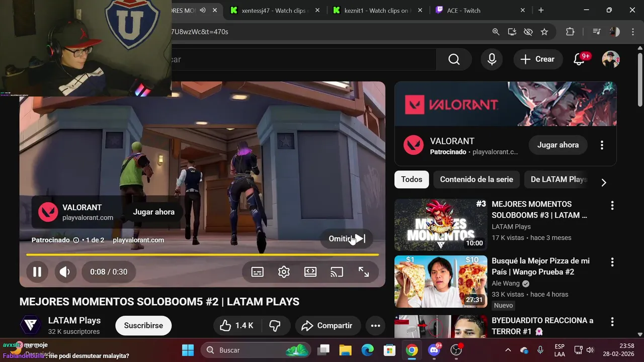Open video player settings gear
Screen dimensions: 644x362
point(284,272)
